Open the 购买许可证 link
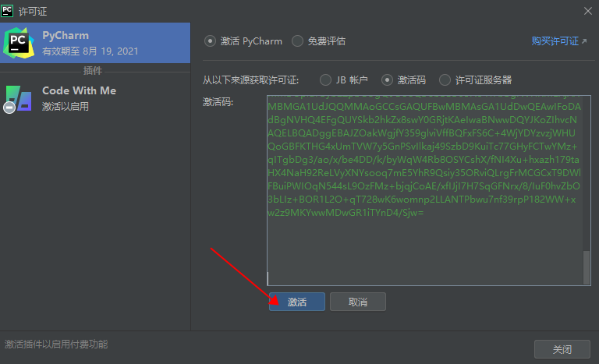Screen dimensions: 599x364 pyautogui.click(x=555, y=41)
